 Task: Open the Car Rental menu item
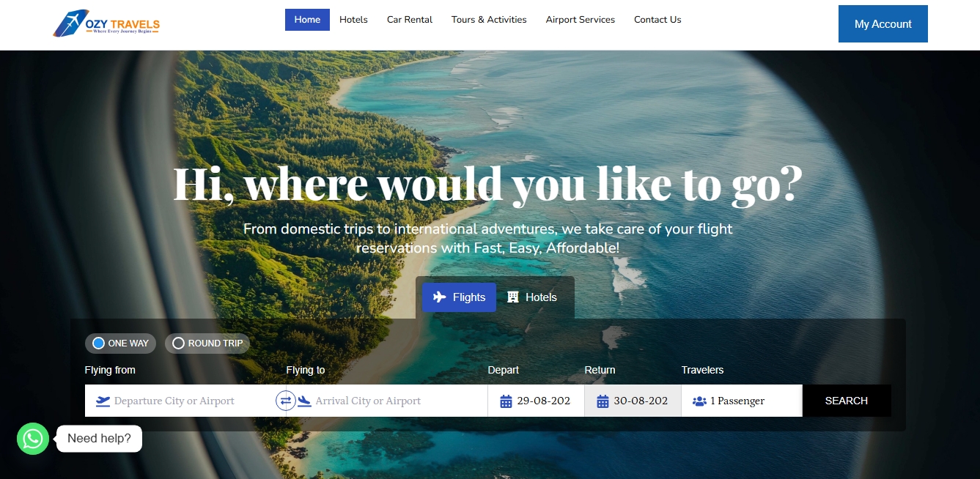pyautogui.click(x=410, y=20)
